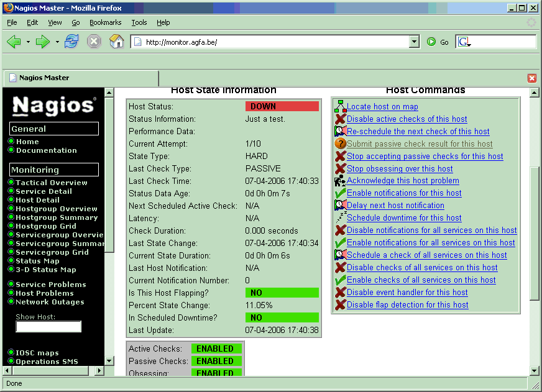Screen dimensions: 542x392
Task: Reload the page with the refresh icon
Action: (x=71, y=42)
